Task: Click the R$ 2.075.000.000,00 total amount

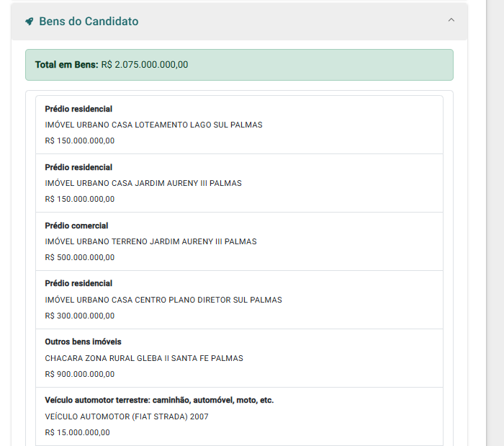Action: [x=145, y=65]
